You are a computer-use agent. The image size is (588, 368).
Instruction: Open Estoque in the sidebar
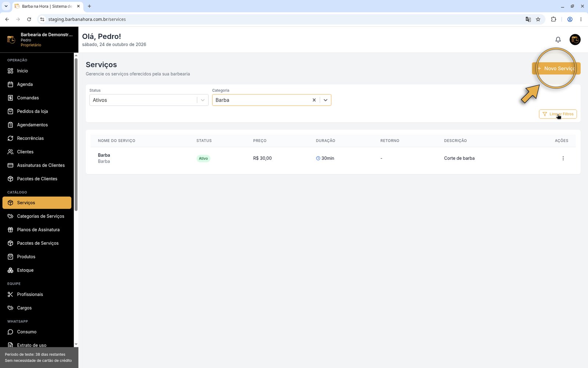pyautogui.click(x=37, y=270)
